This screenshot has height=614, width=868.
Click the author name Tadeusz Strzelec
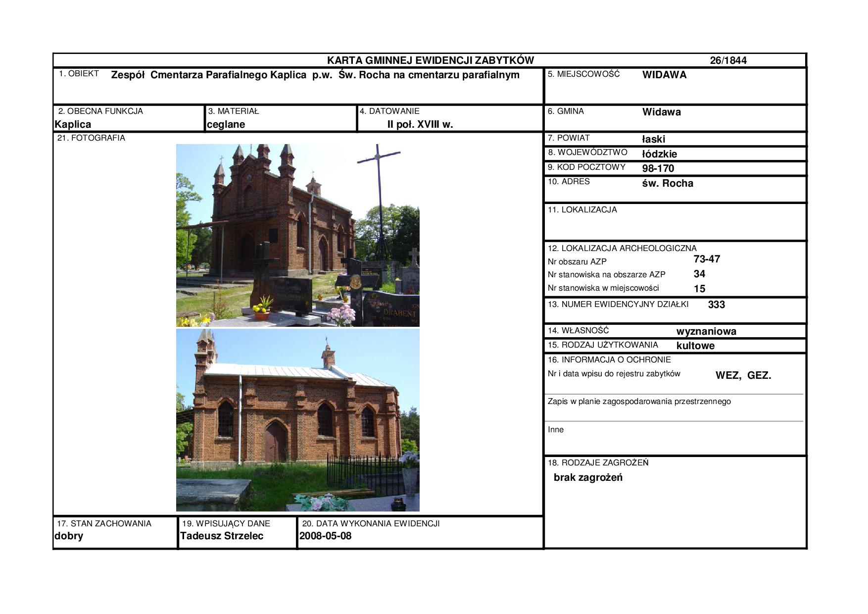(222, 536)
